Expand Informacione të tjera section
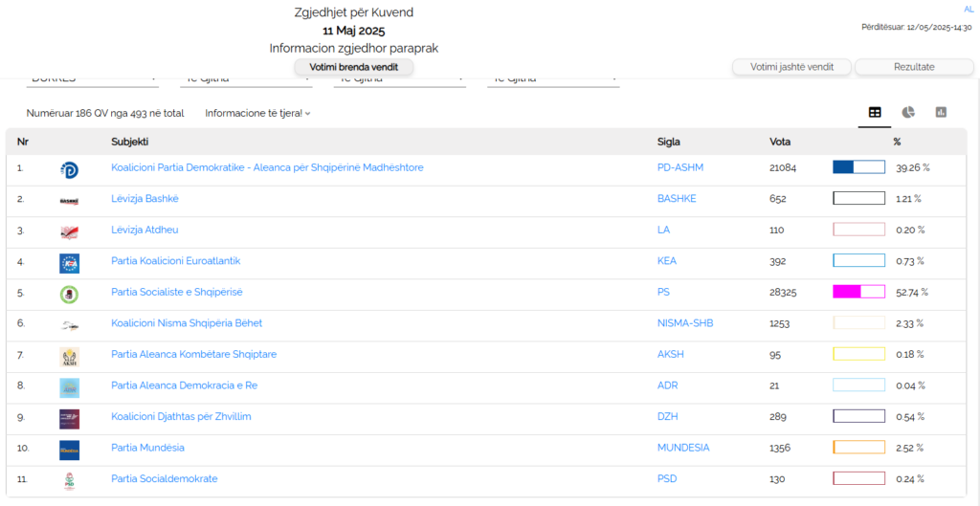The image size is (980, 506). pyautogui.click(x=257, y=113)
